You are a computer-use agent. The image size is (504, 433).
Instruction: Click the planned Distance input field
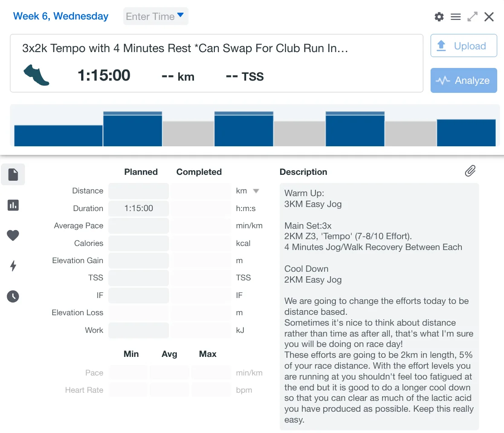tap(139, 191)
